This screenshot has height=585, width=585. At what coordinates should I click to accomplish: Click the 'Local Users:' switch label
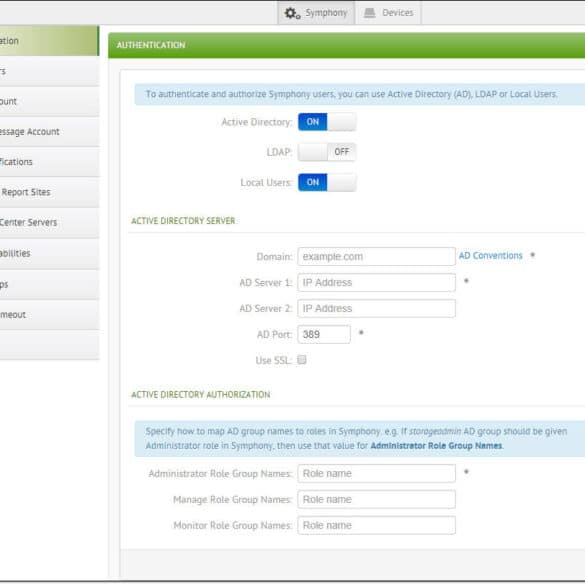pos(266,183)
